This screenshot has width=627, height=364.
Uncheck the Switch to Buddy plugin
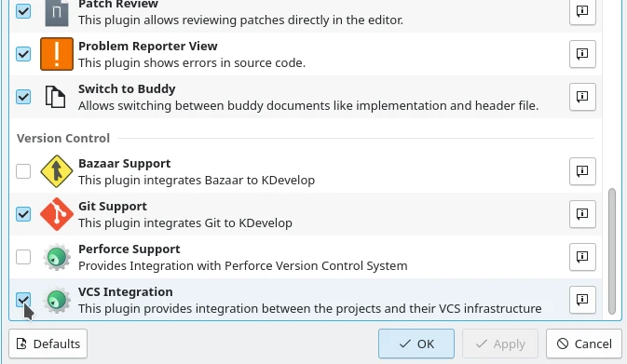point(23,97)
